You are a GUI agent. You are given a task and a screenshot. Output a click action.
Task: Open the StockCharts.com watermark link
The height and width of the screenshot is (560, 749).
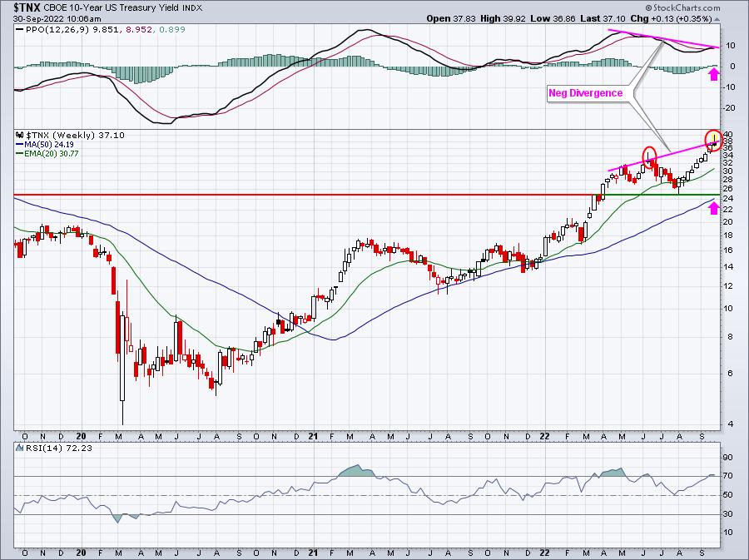coord(686,7)
